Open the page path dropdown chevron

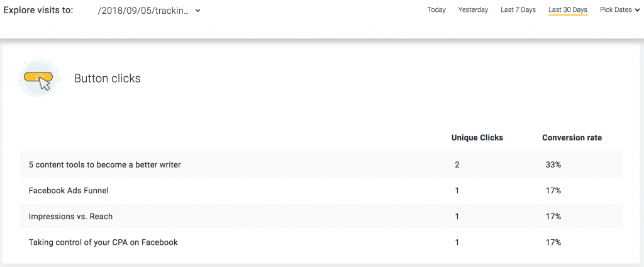click(198, 11)
